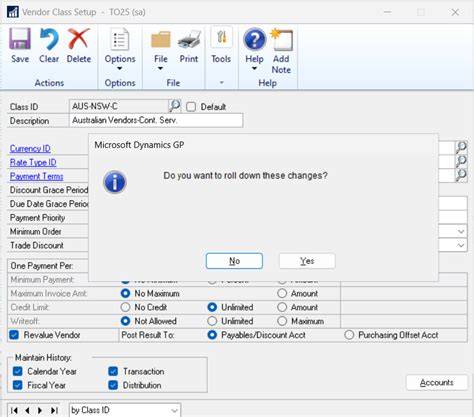Screen dimensions: 474x417
Task: Click the Class ID lookup magnifier
Action: point(174,106)
